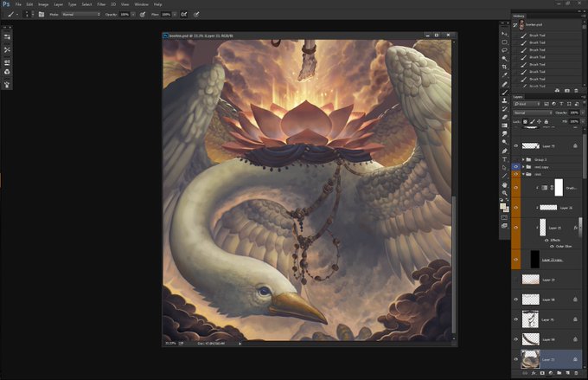588x380 pixels.
Task: Hide Layer 26 in the rest group
Action: (x=516, y=207)
